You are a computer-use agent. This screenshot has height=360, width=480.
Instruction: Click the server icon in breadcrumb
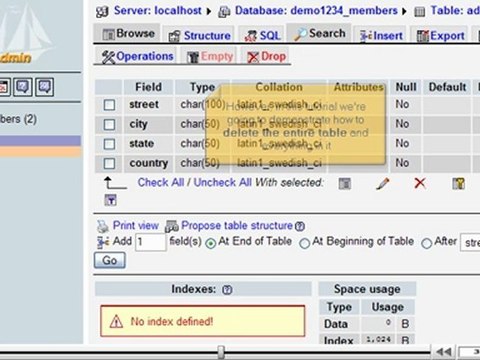pyautogui.click(x=102, y=12)
